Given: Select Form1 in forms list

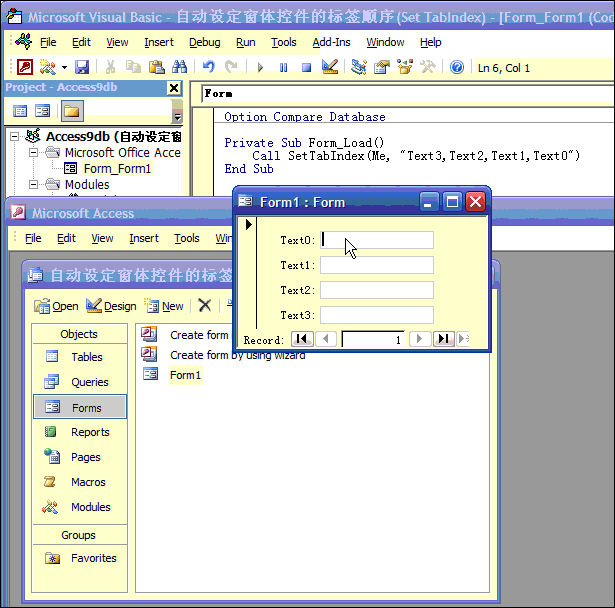Looking at the screenshot, I should point(185,375).
